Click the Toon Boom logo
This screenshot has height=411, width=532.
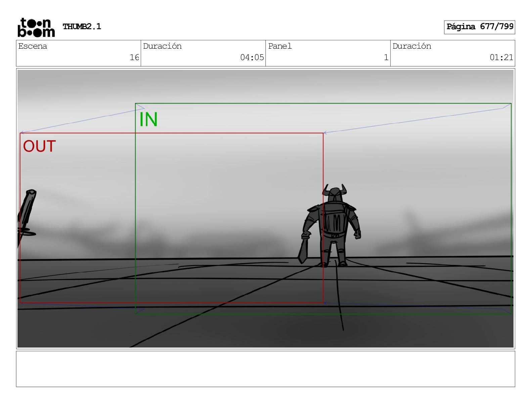point(36,27)
